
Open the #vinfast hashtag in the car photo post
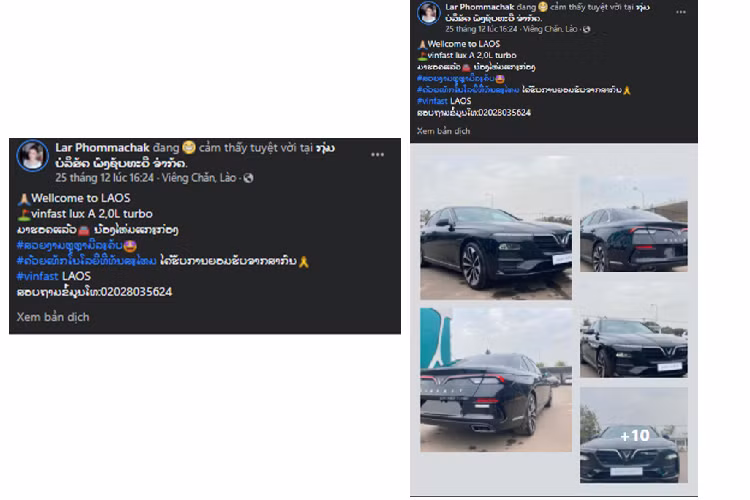pos(431,101)
